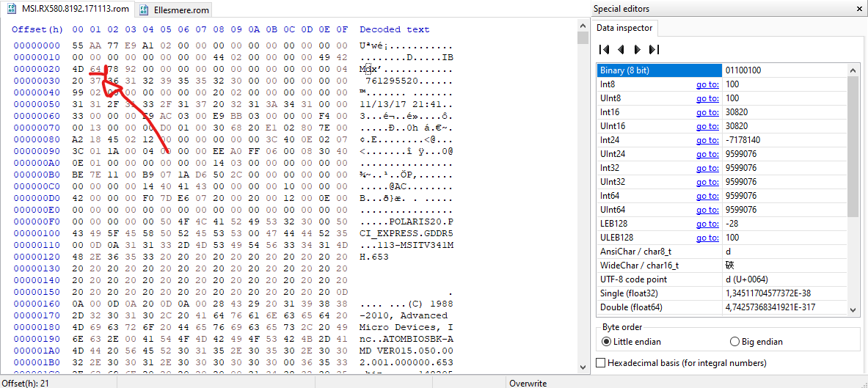This screenshot has width=868, height=388.
Task: Click decoded text 11/13/17 21:41..
Action: (x=401, y=105)
